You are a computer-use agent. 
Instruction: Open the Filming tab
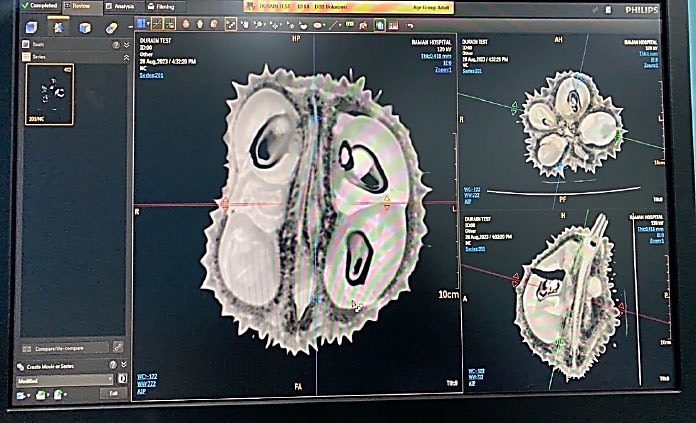pos(164,5)
